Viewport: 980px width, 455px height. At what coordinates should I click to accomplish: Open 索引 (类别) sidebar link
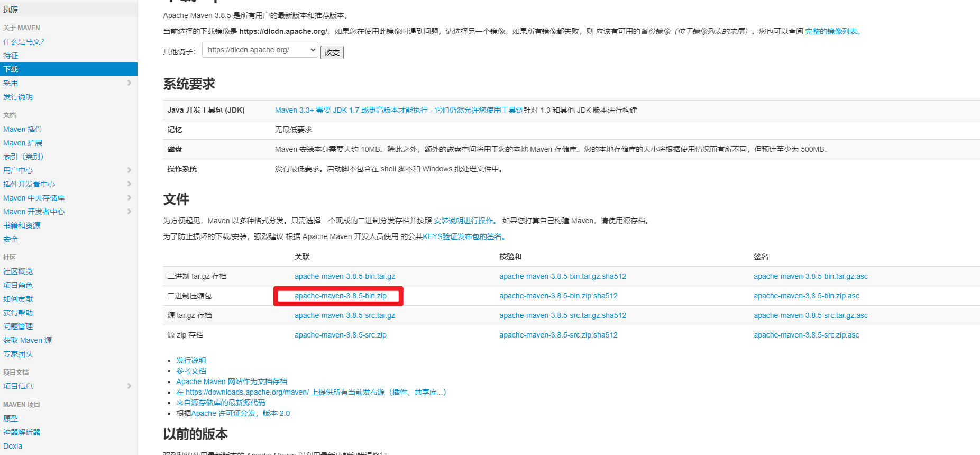(23, 157)
